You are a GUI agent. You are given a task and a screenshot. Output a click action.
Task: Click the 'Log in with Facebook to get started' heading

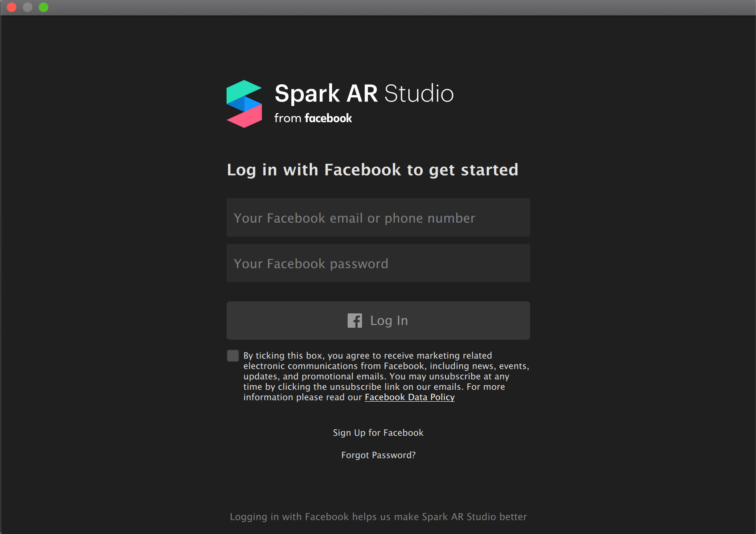[372, 170]
